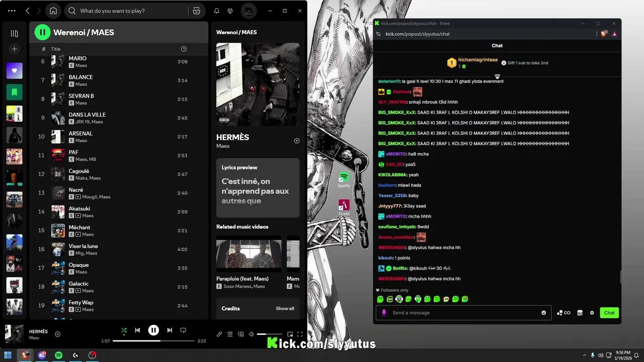Seek on the song progress bar
This screenshot has height=362, width=644.
pyautogui.click(x=153, y=341)
